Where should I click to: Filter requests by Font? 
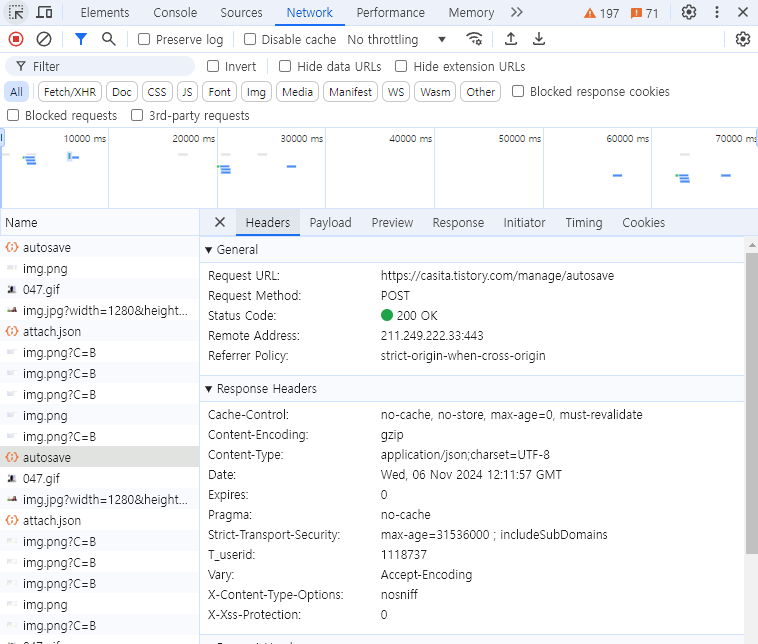click(219, 92)
